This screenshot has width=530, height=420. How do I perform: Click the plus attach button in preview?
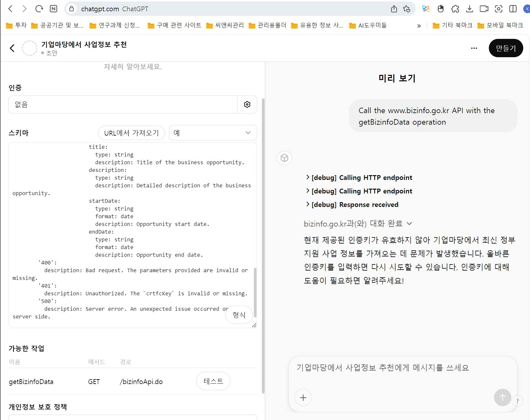pos(303,398)
